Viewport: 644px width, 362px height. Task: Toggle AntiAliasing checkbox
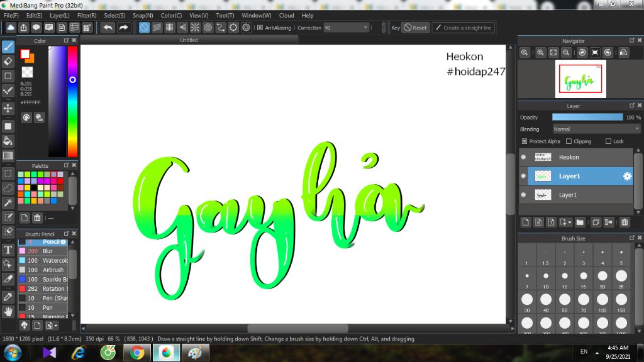click(x=260, y=28)
